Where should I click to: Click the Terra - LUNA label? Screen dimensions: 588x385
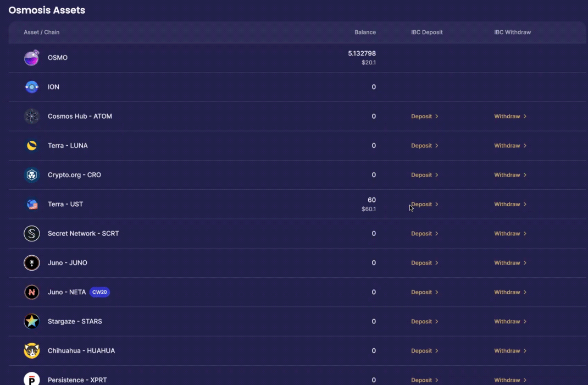pyautogui.click(x=68, y=146)
